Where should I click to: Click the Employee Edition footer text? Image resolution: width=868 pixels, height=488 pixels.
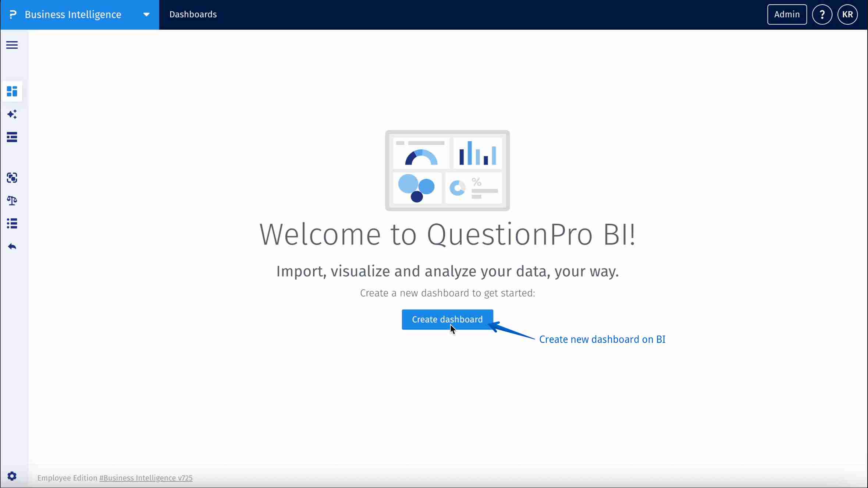tap(67, 478)
